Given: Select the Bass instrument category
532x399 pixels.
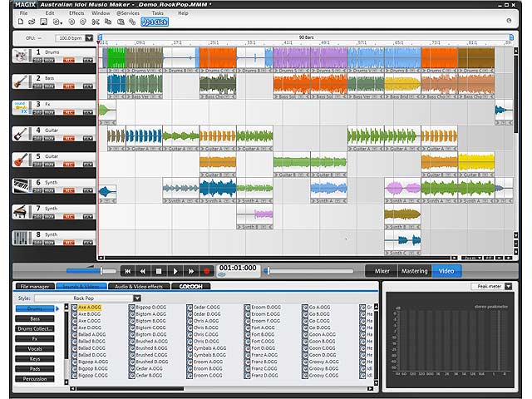Looking at the screenshot, I should [35, 318].
